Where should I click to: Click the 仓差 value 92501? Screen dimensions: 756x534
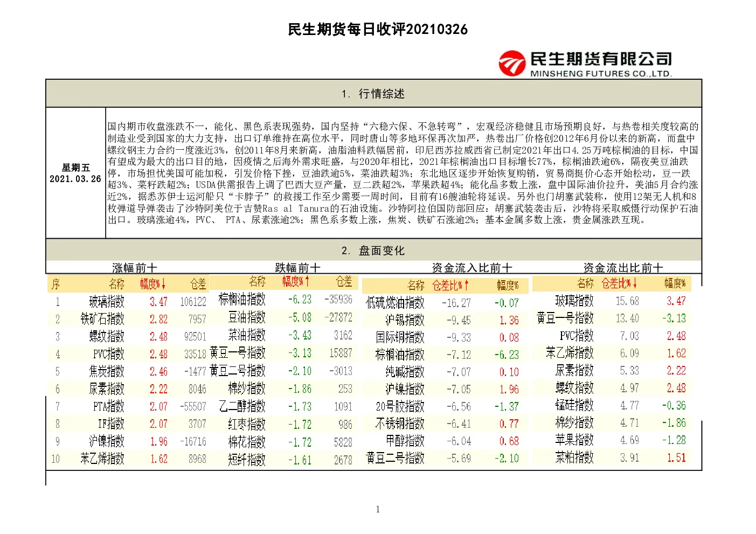click(x=195, y=337)
